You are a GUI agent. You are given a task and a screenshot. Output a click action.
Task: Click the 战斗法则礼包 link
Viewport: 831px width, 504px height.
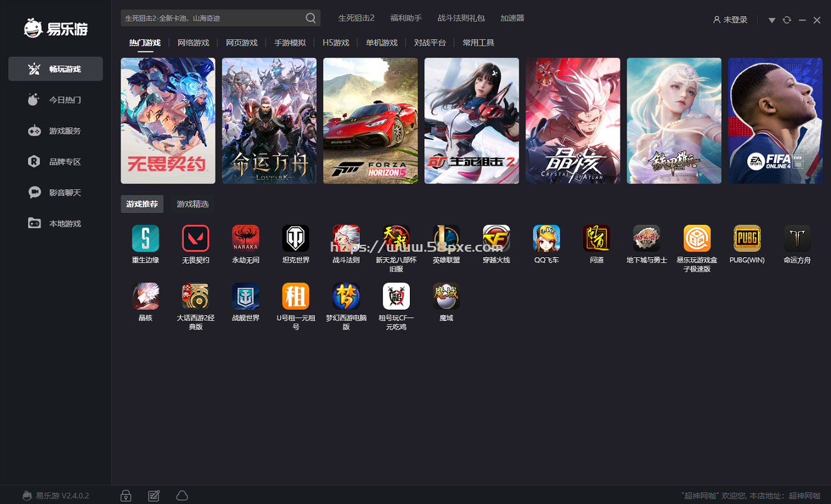click(x=461, y=18)
